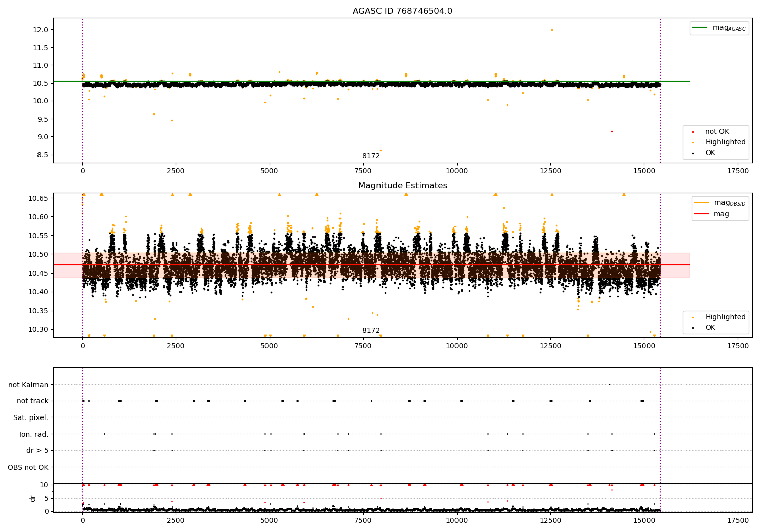Click the lone marker on the 'not Kalman' row

(x=609, y=384)
